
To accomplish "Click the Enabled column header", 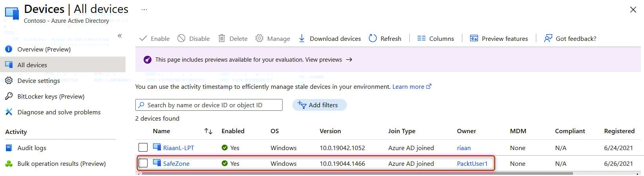I will [x=233, y=131].
